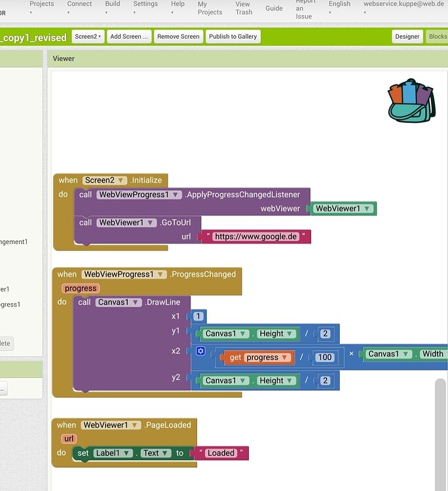Open the Connect menu

pos(79,7)
